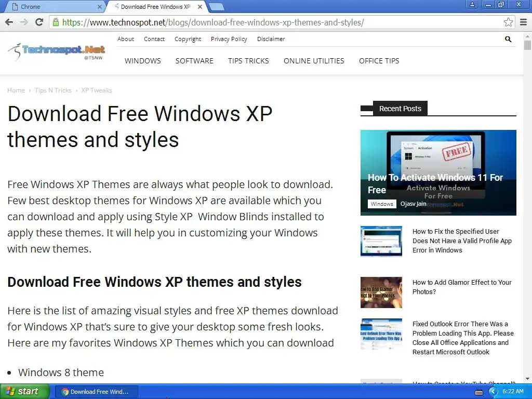532x399 pixels.
Task: Bookmark this page with the star icon
Action: (x=508, y=22)
